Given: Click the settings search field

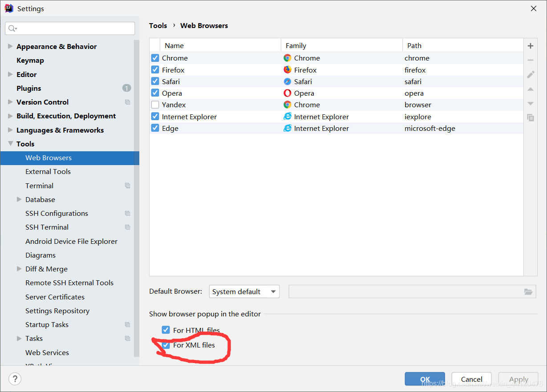Looking at the screenshot, I should 70,28.
